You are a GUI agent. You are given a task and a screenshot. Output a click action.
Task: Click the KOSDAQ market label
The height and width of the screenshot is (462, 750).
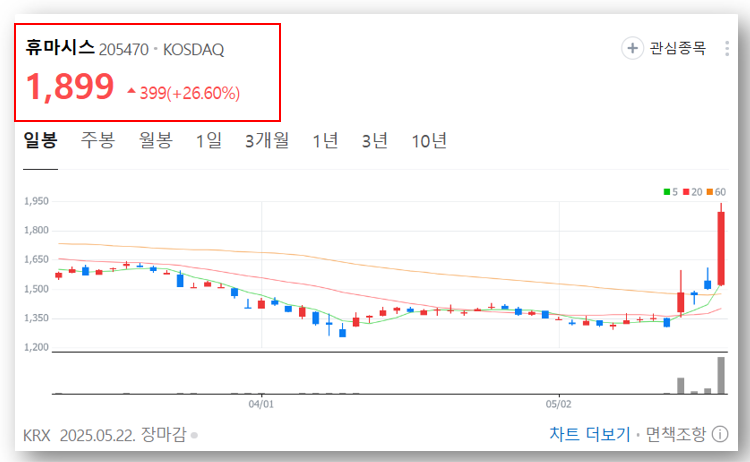pyautogui.click(x=194, y=49)
